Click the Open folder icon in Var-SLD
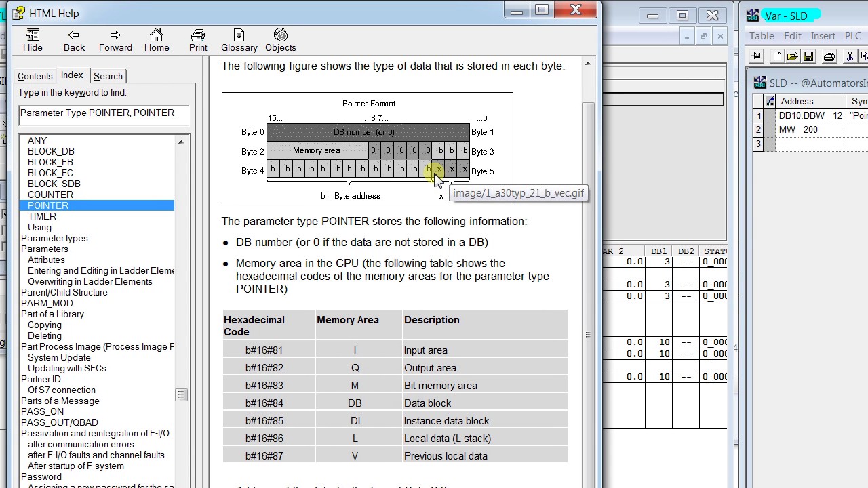The width and height of the screenshot is (868, 488). [x=793, y=56]
